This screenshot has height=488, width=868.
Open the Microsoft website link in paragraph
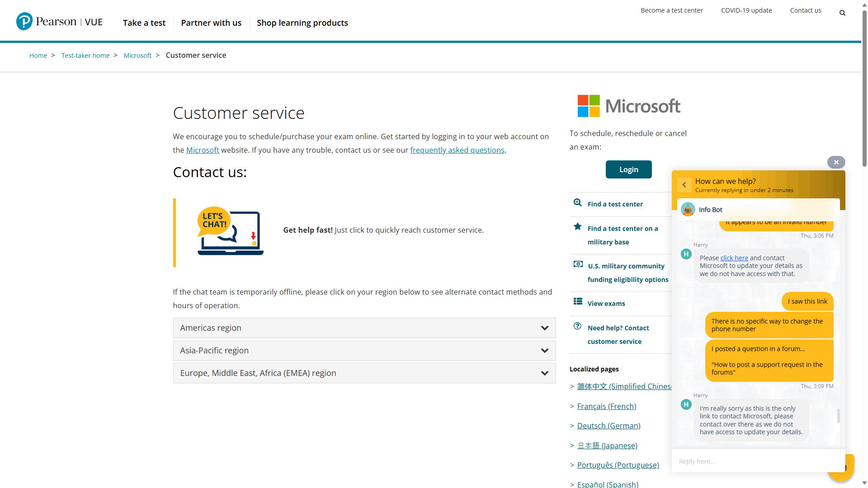(203, 150)
